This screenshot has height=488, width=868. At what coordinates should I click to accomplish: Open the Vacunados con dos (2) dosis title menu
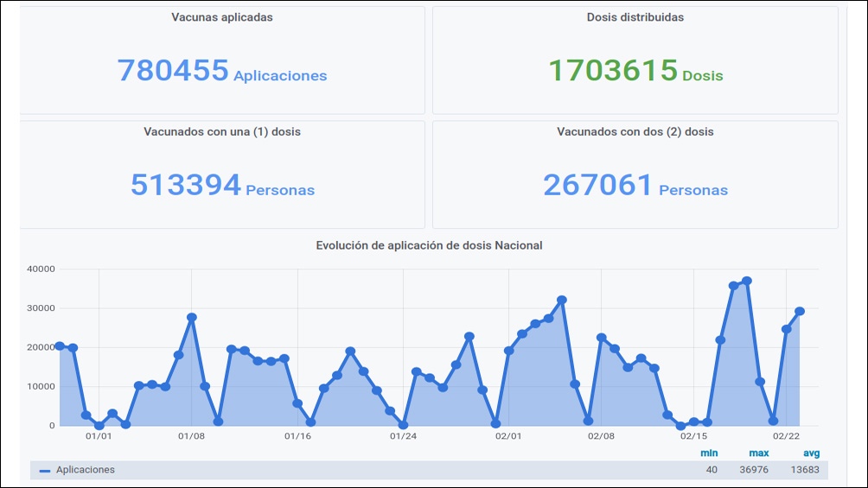(635, 131)
